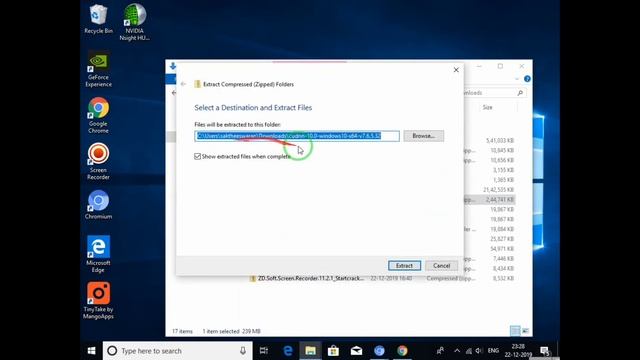Click the Explorer search magnifier icon
Viewport: 640px width, 360px height.
coord(520,93)
